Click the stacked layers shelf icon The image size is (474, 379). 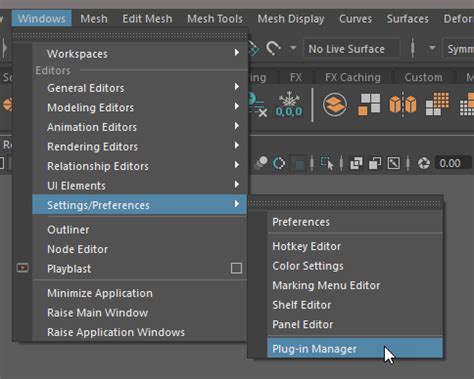[335, 105]
